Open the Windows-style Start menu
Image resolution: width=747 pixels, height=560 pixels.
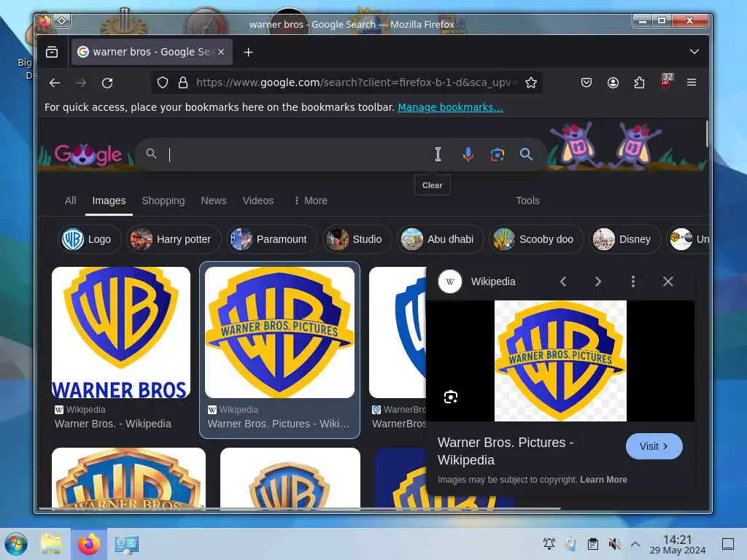tap(16, 544)
